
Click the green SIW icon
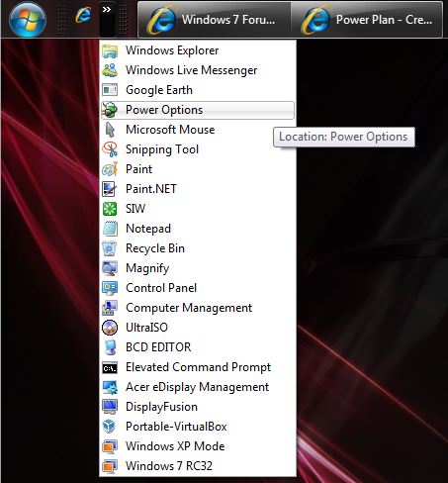pos(110,209)
